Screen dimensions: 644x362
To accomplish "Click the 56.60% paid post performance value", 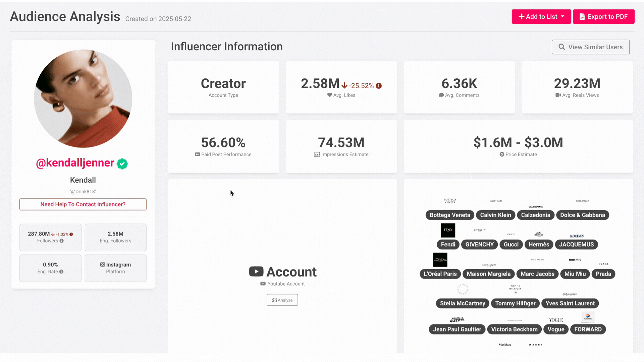I will [223, 143].
